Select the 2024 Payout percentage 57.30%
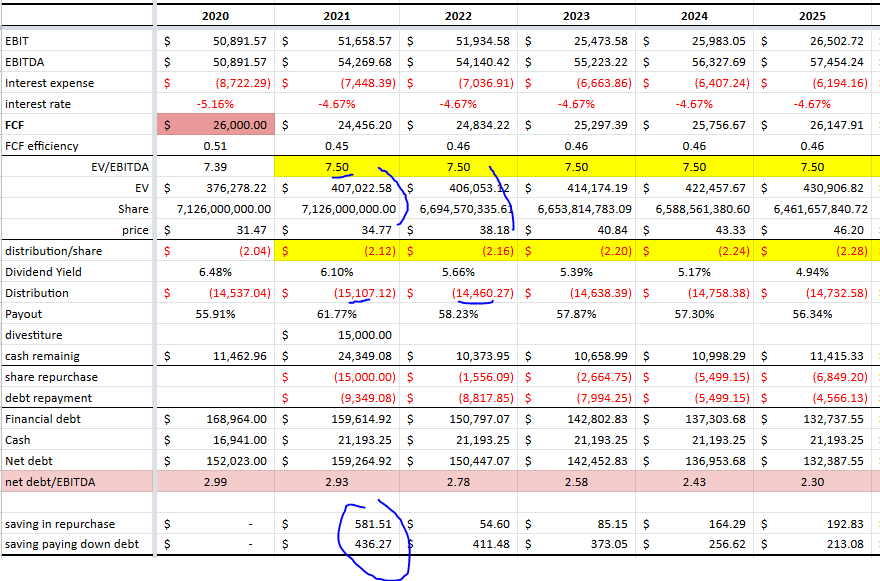 (x=694, y=314)
